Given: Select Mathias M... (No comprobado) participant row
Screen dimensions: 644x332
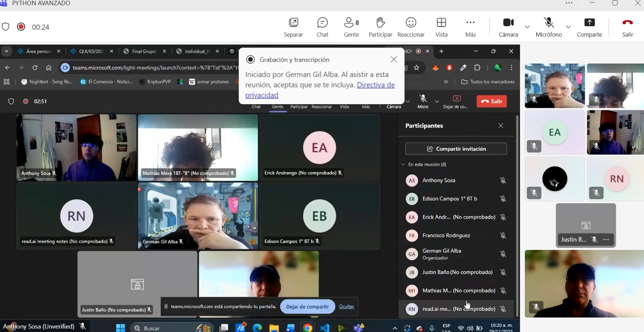Looking at the screenshot, I should click(x=456, y=291).
